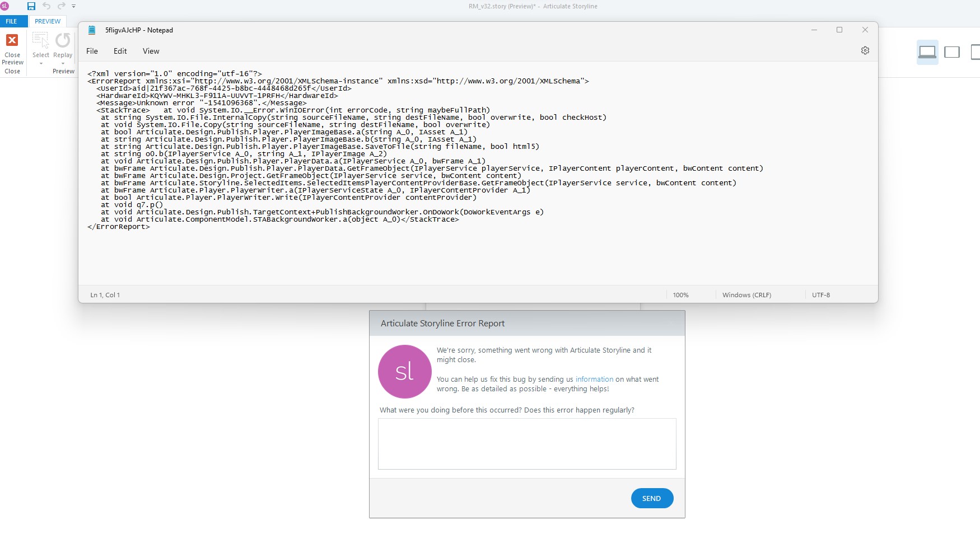This screenshot has width=980, height=534.
Task: Choose the tablet landscape preview icon
Action: [x=952, y=52]
